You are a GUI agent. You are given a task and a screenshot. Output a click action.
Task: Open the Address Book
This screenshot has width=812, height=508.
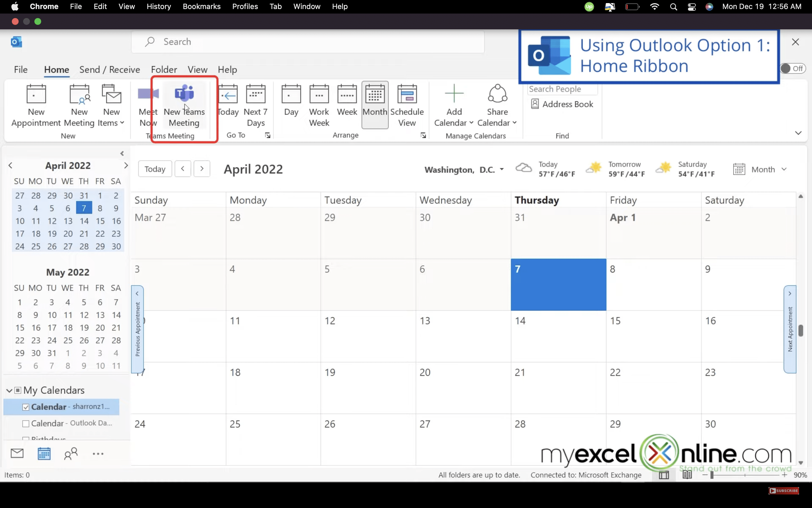pos(562,104)
